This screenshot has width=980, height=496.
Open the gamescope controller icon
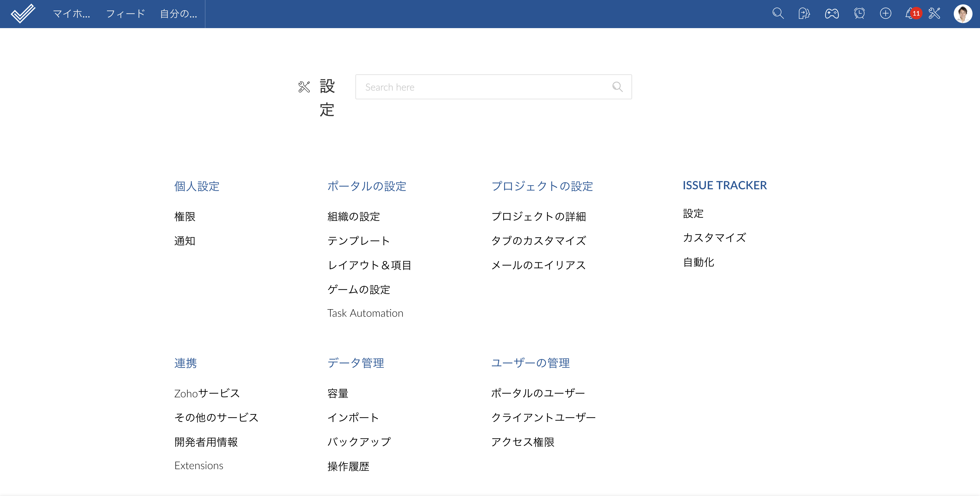[x=832, y=14]
